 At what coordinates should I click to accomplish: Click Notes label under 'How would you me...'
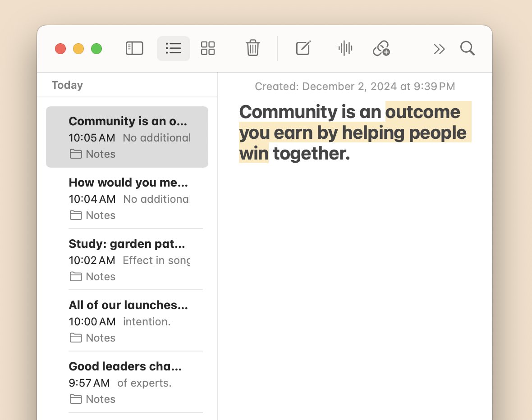[x=101, y=215]
